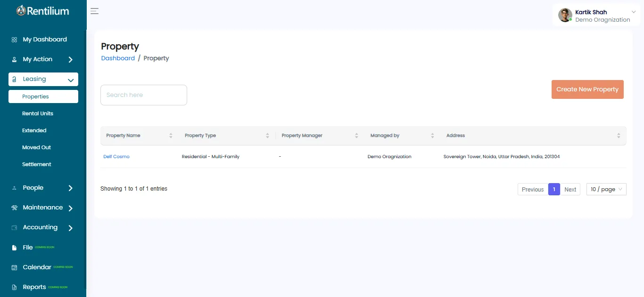Screen dimensions: 644x297
Task: Click the Accounting wallet icon in sidebar
Action: 14,228
